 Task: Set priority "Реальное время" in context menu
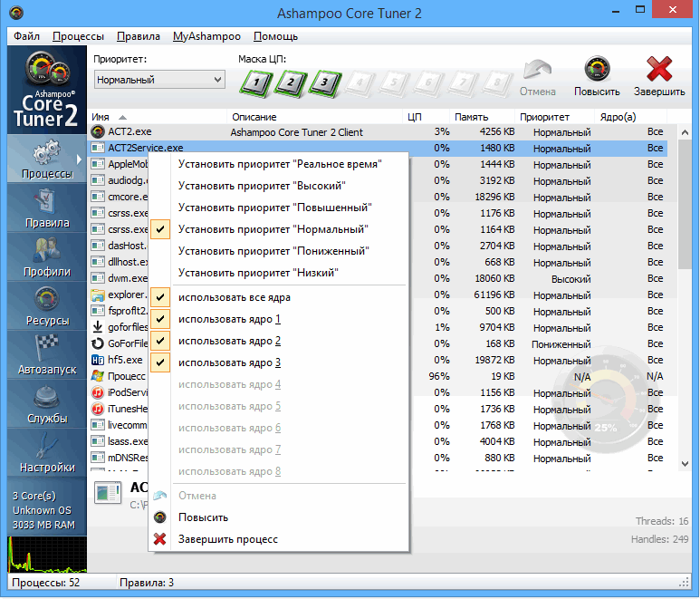(280, 164)
